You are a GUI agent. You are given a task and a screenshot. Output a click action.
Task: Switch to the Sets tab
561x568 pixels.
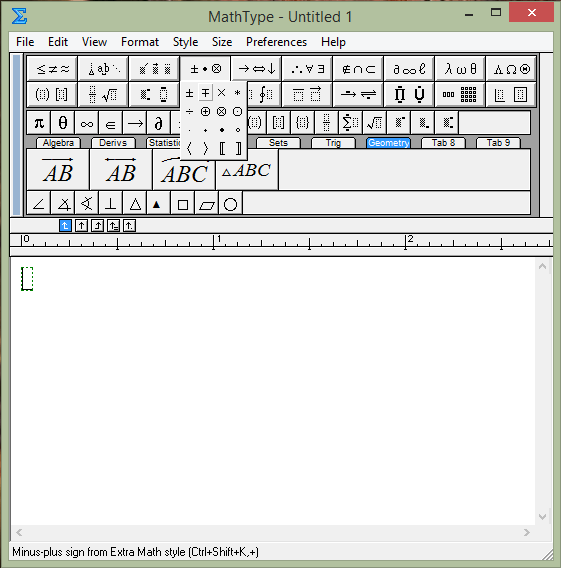pyautogui.click(x=278, y=143)
